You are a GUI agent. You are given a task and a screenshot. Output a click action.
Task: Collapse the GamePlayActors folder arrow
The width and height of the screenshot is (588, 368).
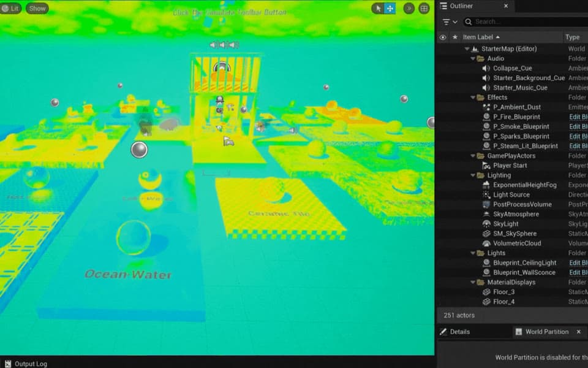pos(473,156)
